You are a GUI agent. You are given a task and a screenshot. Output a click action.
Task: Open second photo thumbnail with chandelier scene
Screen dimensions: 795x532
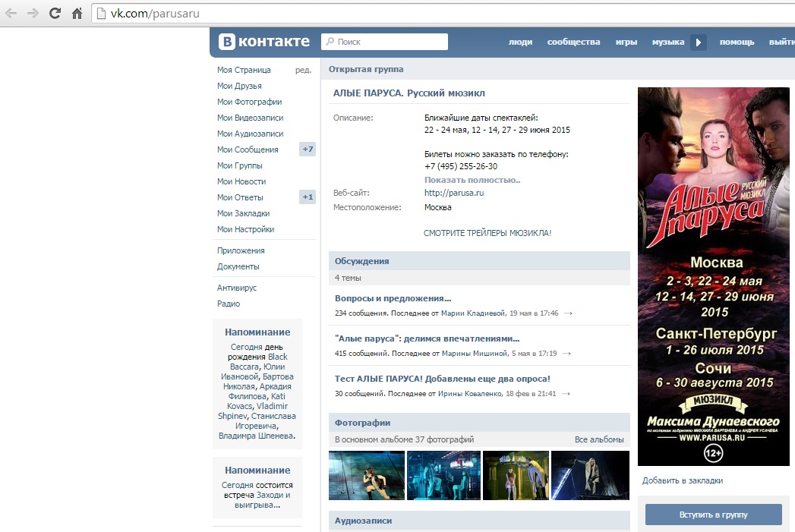pyautogui.click(x=443, y=475)
